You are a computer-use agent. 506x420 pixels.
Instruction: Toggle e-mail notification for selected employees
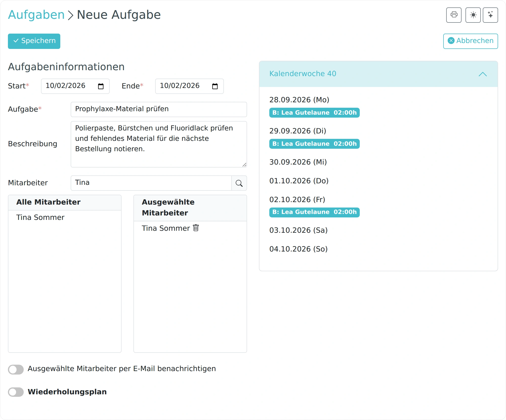(16, 369)
